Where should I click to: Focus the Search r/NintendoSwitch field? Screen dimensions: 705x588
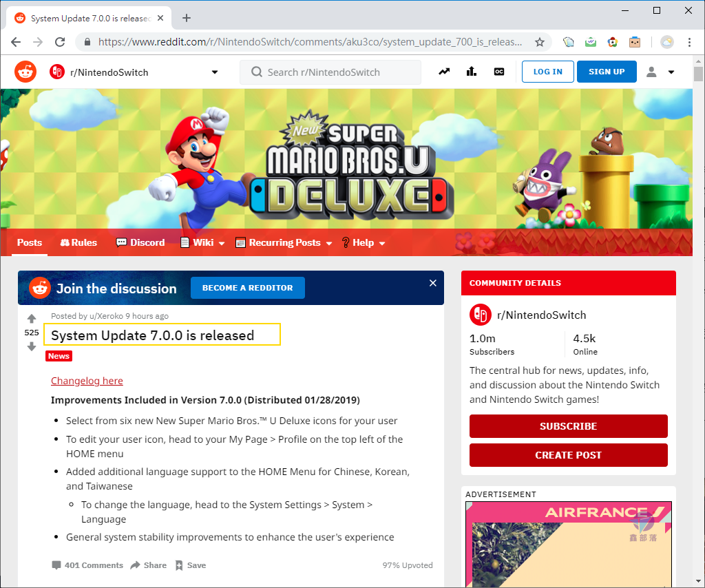[x=330, y=72]
